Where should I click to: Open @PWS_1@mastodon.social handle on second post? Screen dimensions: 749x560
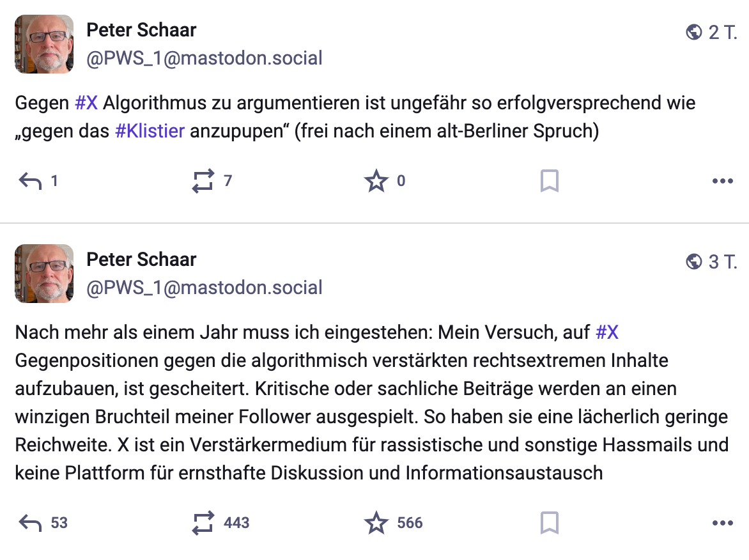pyautogui.click(x=205, y=288)
